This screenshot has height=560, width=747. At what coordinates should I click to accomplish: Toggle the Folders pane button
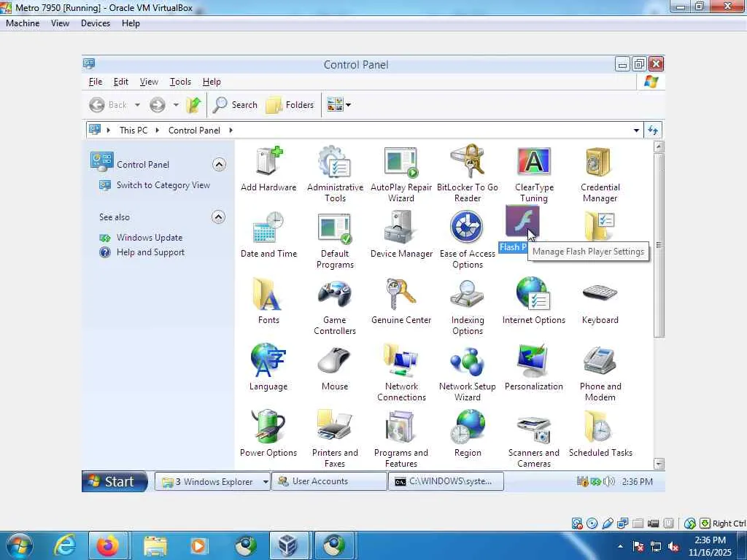(290, 105)
